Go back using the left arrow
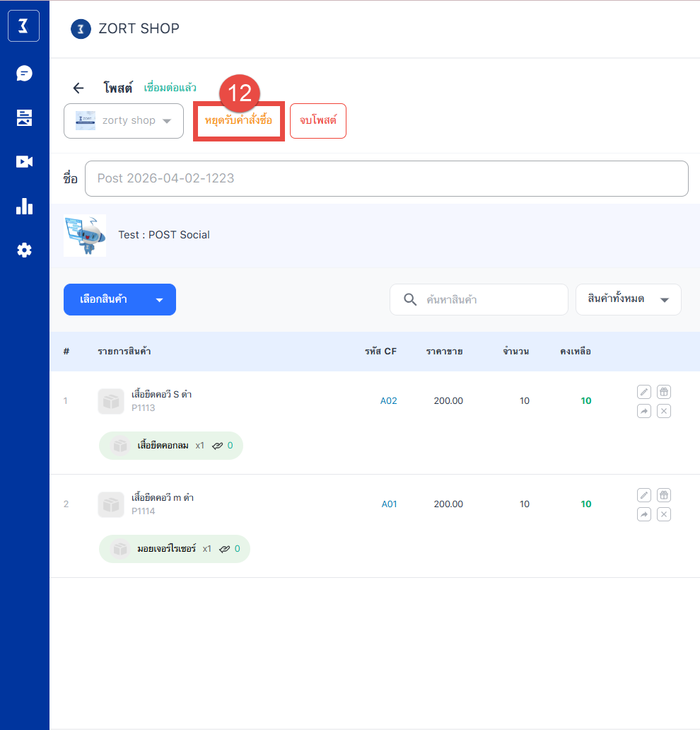This screenshot has width=700, height=730. point(78,88)
